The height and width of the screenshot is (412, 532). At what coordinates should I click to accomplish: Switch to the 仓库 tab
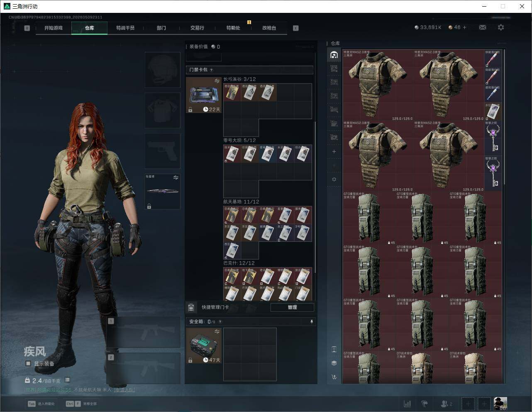(89, 28)
